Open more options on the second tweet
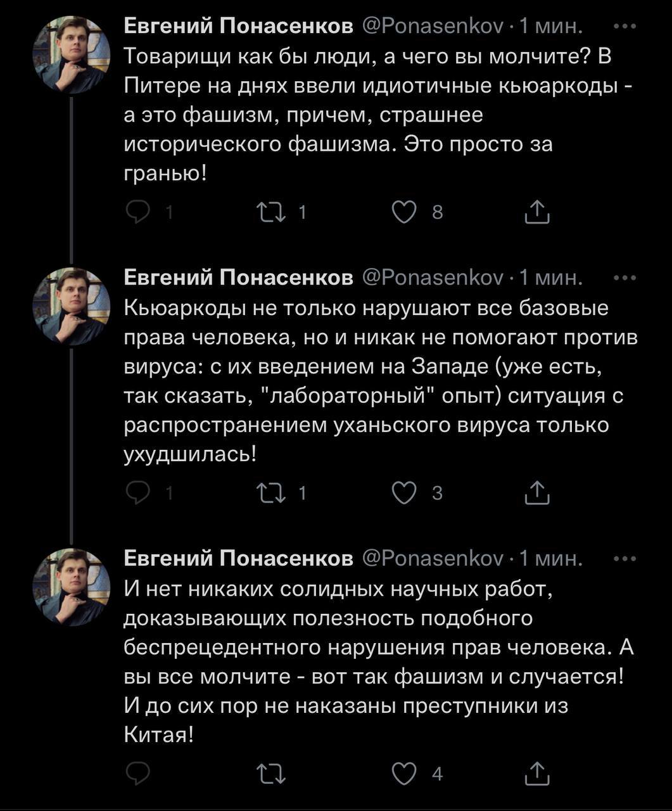672x811 pixels. click(x=625, y=278)
